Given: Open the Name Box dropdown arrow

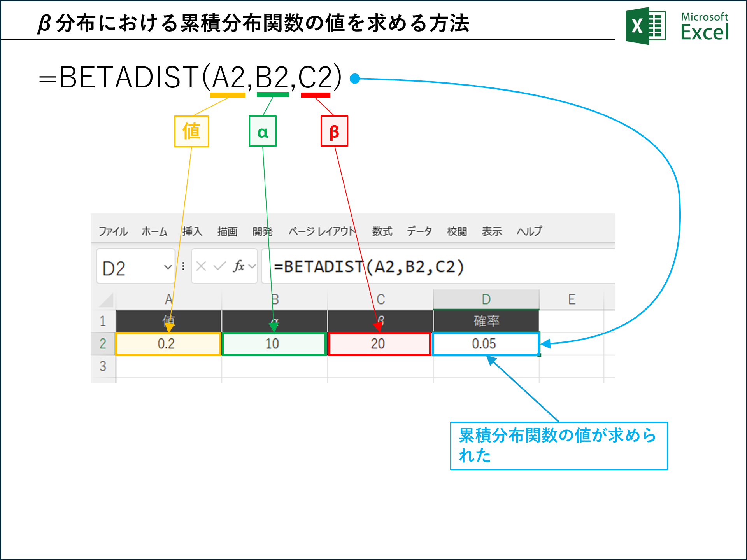Looking at the screenshot, I should [x=168, y=266].
